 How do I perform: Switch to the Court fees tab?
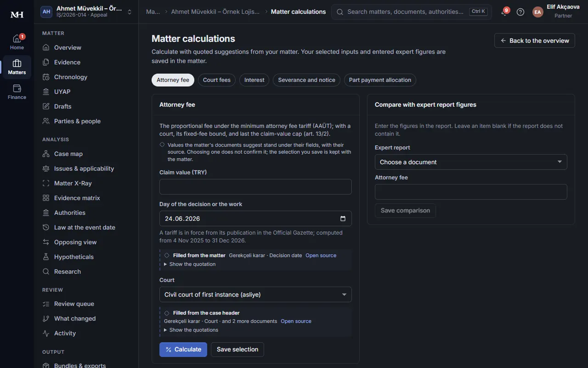coord(217,80)
